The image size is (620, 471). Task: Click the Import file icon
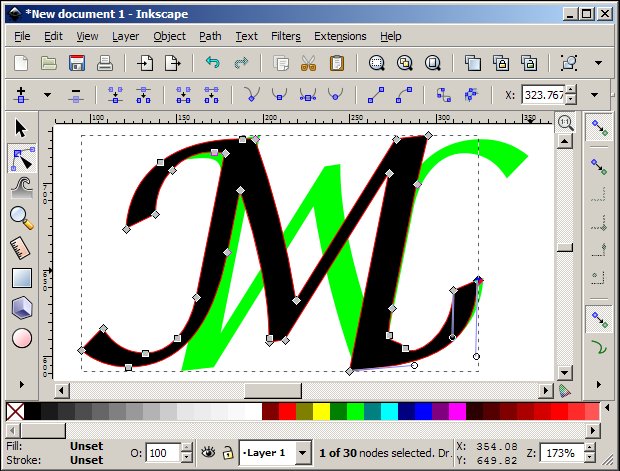145,63
